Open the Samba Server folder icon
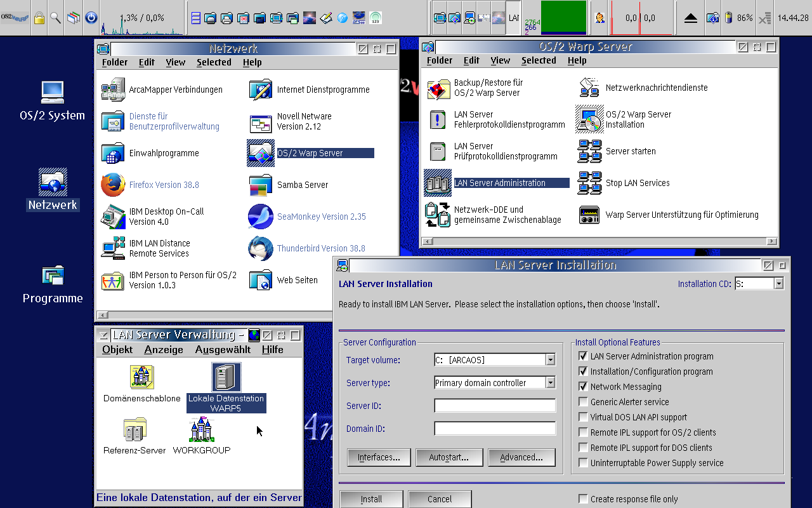 pyautogui.click(x=261, y=185)
